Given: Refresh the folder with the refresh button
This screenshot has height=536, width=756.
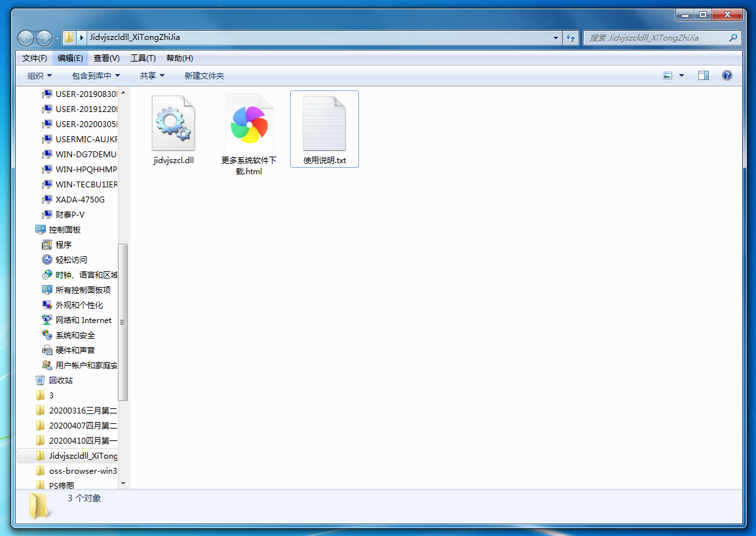Looking at the screenshot, I should pyautogui.click(x=571, y=37).
